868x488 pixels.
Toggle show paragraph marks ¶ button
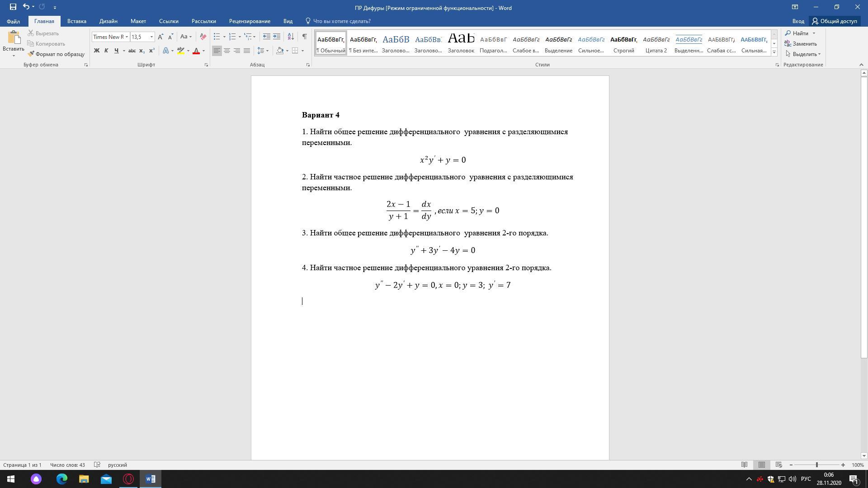[304, 37]
